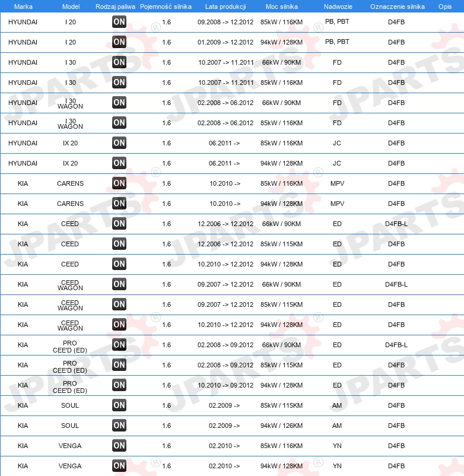Click ON badge for PRO CEE'D (ED) 94kW

pyautogui.click(x=119, y=385)
